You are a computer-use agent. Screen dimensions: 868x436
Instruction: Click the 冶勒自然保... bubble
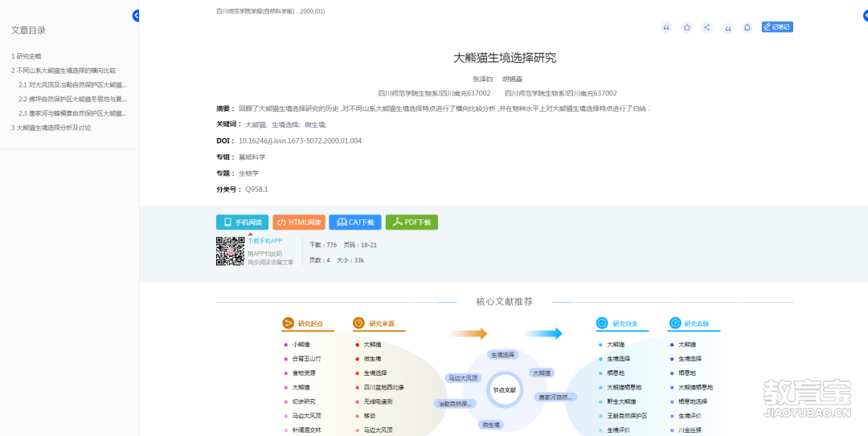(456, 404)
